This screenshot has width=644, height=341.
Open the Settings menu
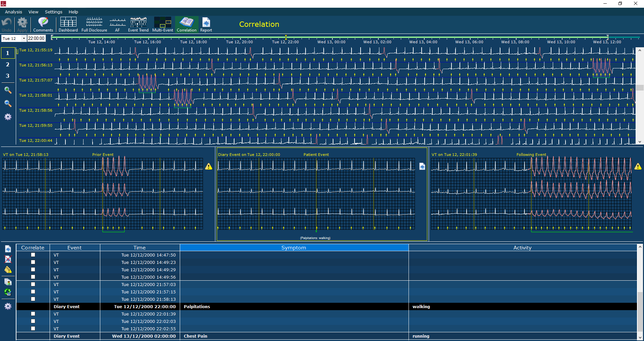54,12
